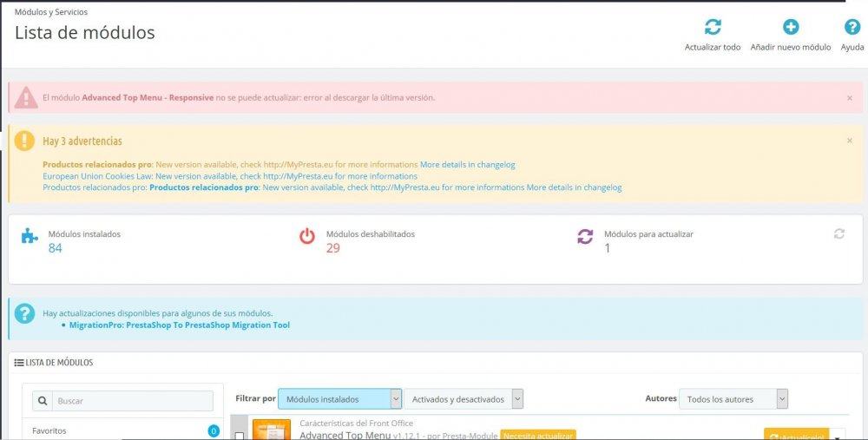
Task: Click the Módulos deshabilitados power icon
Action: [x=307, y=236]
